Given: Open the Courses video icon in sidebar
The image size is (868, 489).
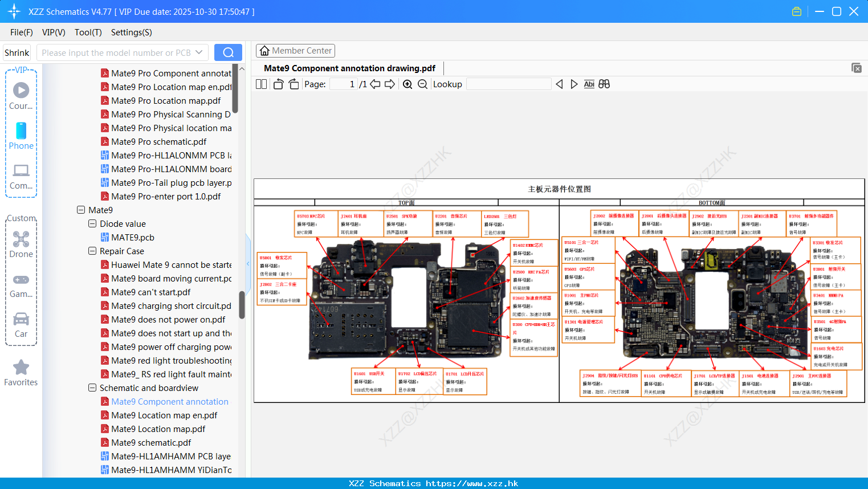Looking at the screenshot, I should (21, 90).
